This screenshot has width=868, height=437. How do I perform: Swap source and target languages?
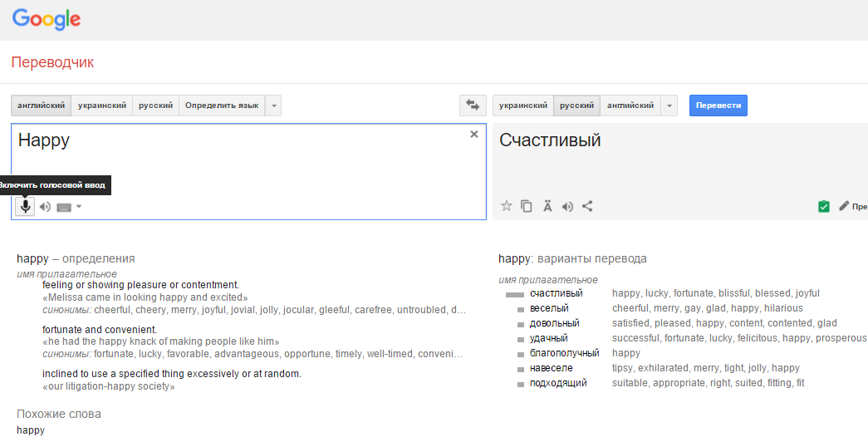pos(473,106)
